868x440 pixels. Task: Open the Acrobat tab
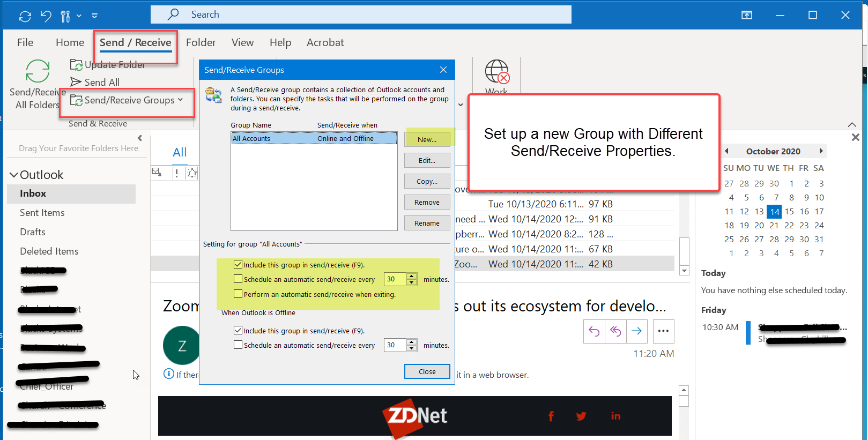[x=325, y=42]
